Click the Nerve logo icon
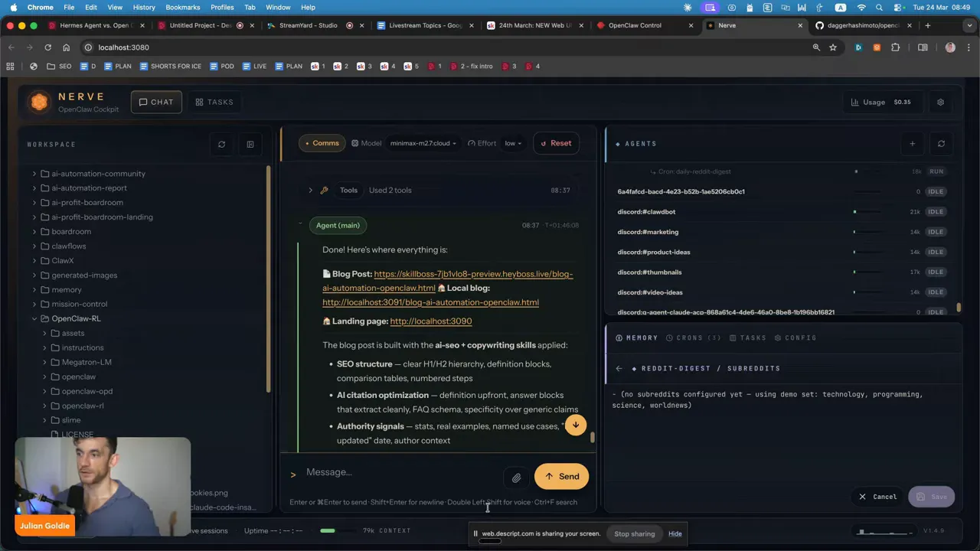Viewport: 980px width, 551px height. (x=39, y=102)
